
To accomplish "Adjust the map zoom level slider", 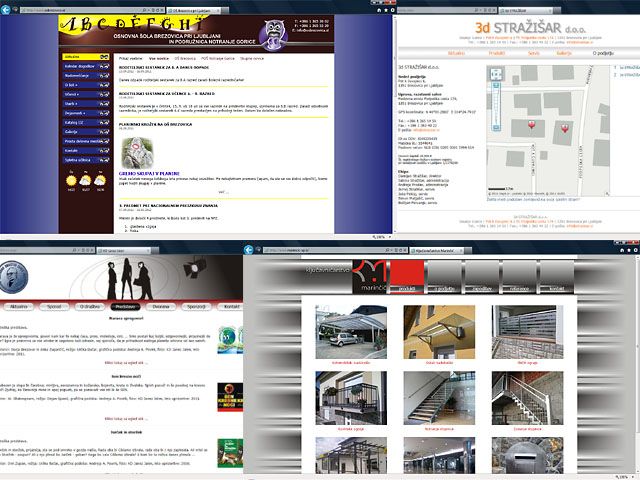I will coord(496,107).
